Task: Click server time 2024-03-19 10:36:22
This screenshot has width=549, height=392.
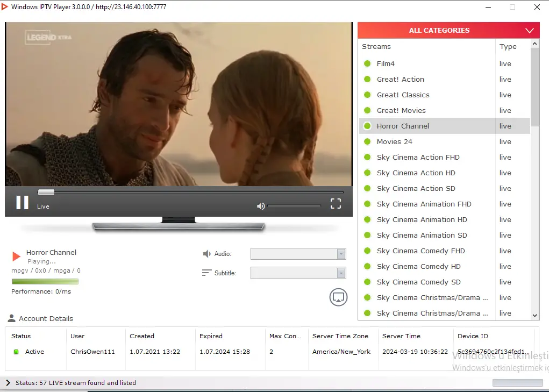Action: coord(415,352)
